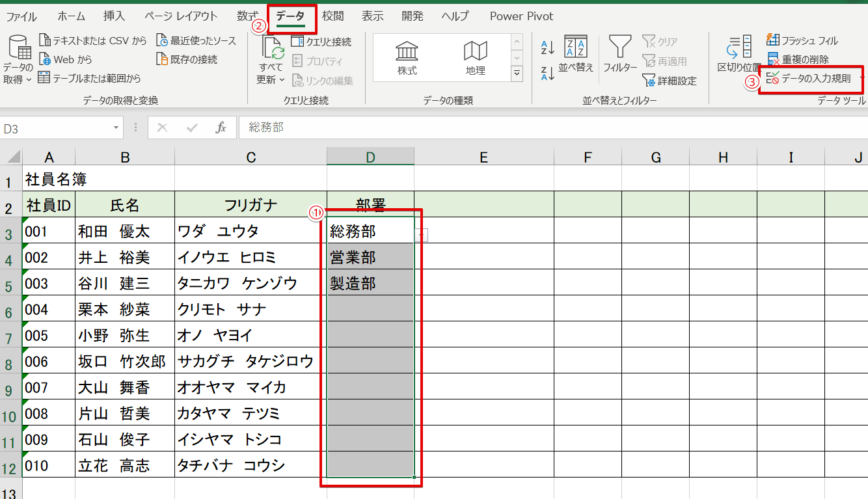The image size is (868, 499).
Task: Switch to 校閲 tab
Action: click(333, 16)
